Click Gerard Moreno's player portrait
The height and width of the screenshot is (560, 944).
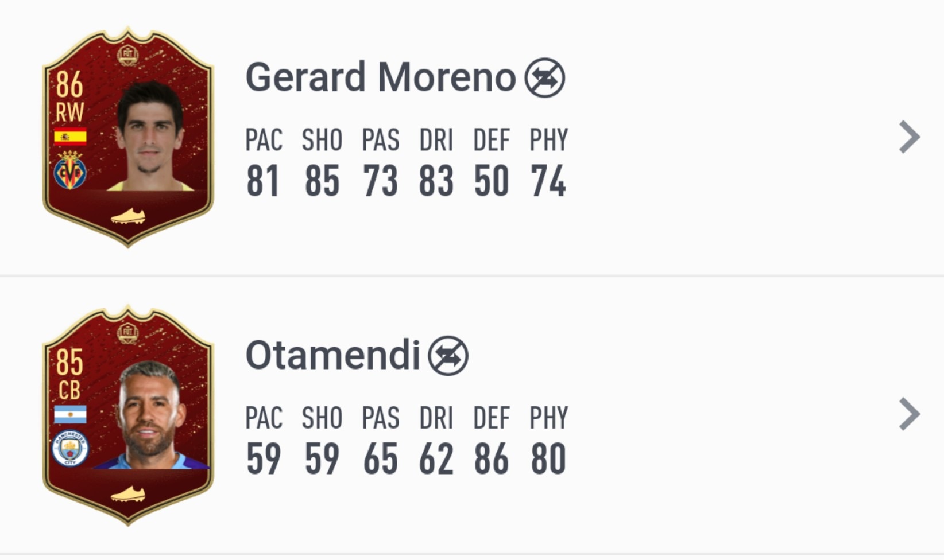coord(151,137)
